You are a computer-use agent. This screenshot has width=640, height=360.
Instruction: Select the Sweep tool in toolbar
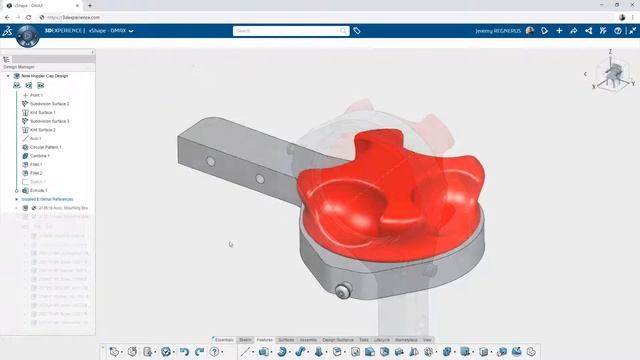300,351
